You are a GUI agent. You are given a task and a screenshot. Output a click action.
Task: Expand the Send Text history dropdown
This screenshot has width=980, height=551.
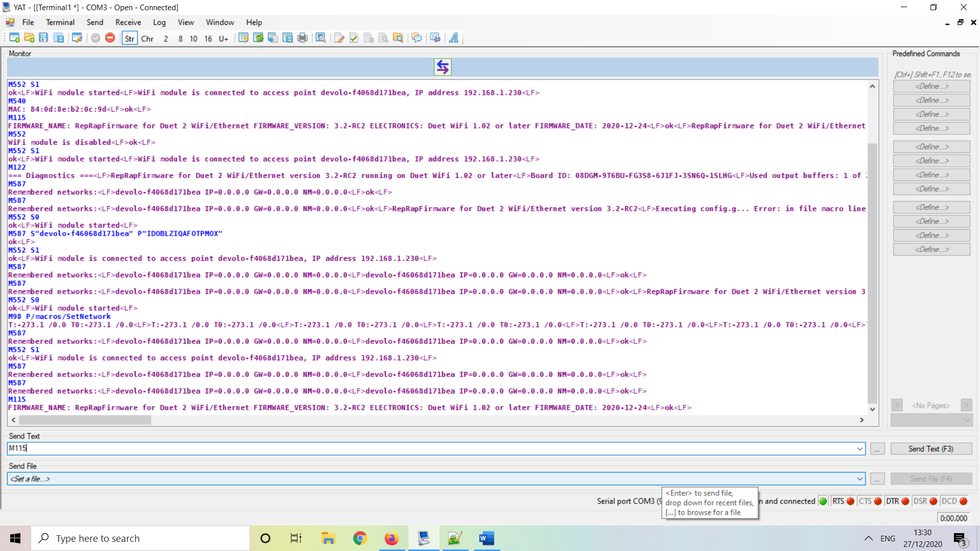pos(860,449)
